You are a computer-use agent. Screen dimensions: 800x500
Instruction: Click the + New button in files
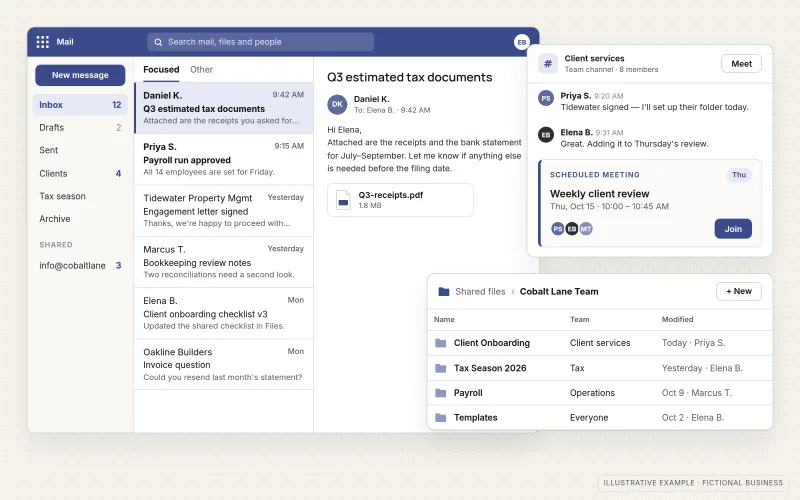pyautogui.click(x=739, y=291)
